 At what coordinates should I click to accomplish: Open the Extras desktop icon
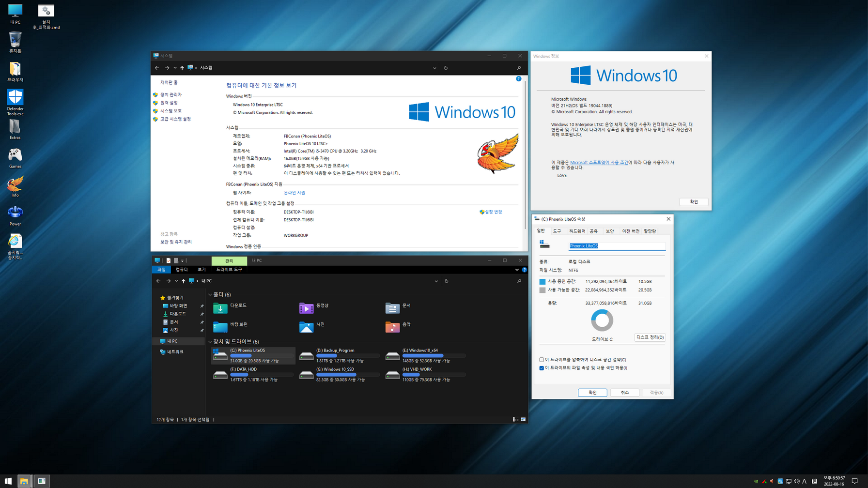pyautogui.click(x=15, y=129)
